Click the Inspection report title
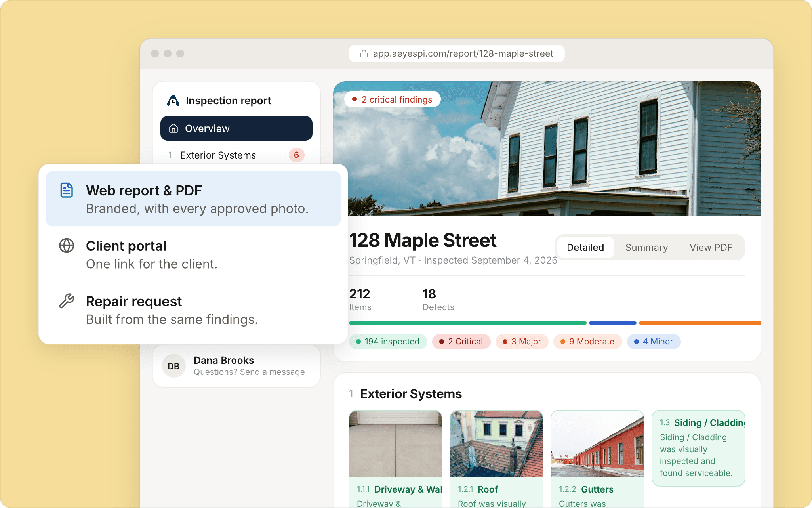Image resolution: width=812 pixels, height=508 pixels. [228, 101]
